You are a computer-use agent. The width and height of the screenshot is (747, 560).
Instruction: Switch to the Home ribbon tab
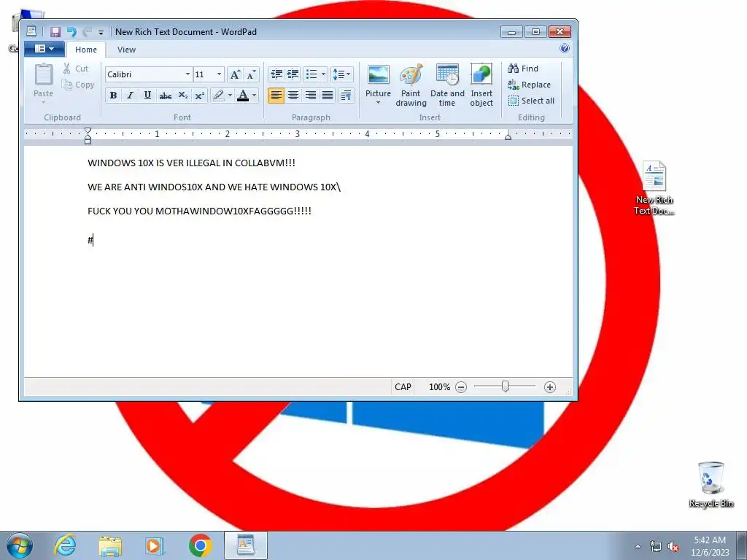pos(86,50)
